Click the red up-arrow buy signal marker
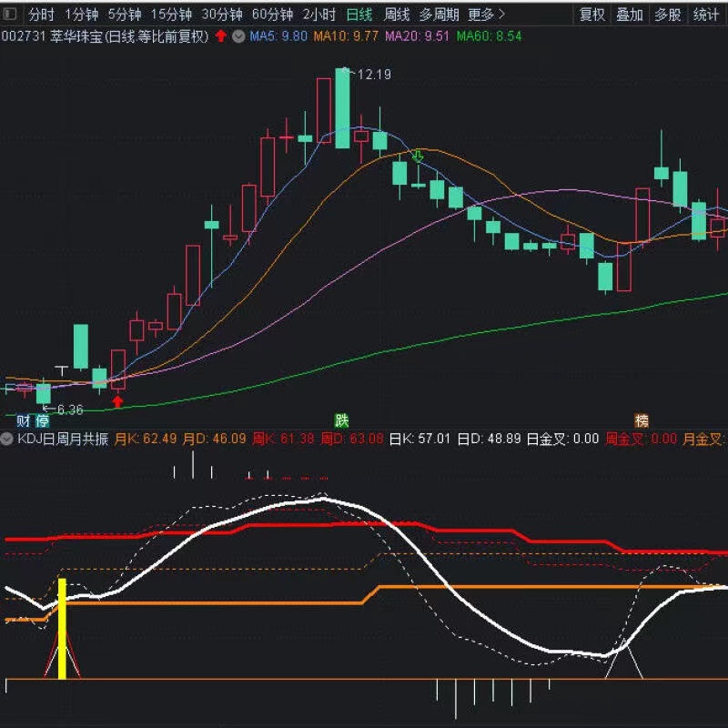Screen dimensions: 728x728 (117, 400)
